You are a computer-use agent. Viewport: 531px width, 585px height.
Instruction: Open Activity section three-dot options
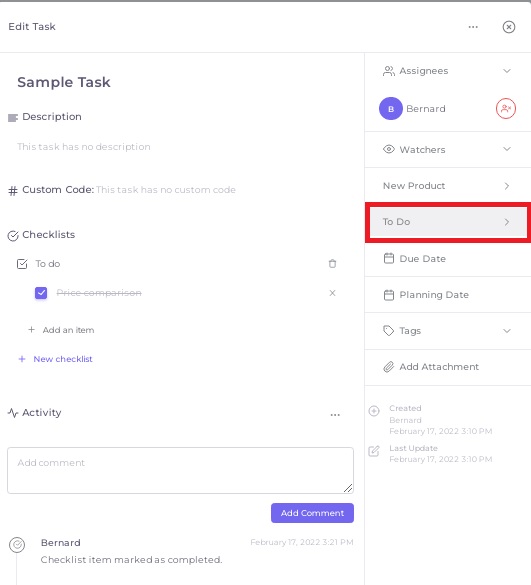pos(335,414)
